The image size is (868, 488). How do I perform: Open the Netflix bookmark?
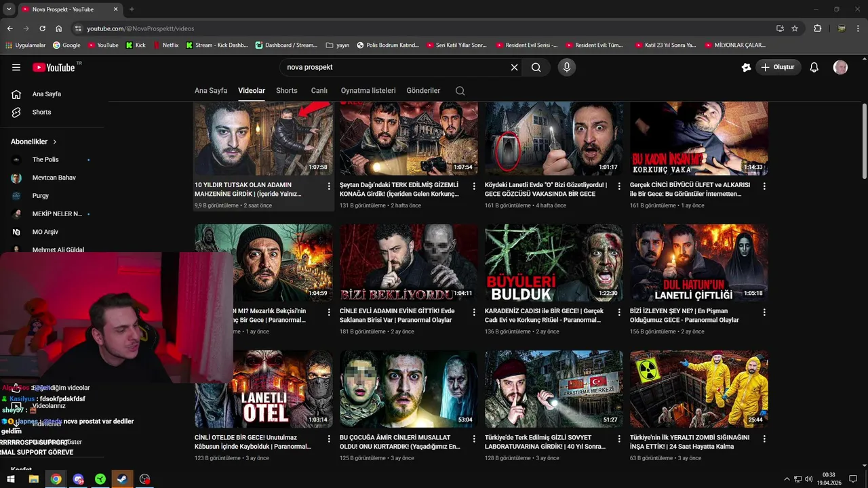tap(165, 45)
